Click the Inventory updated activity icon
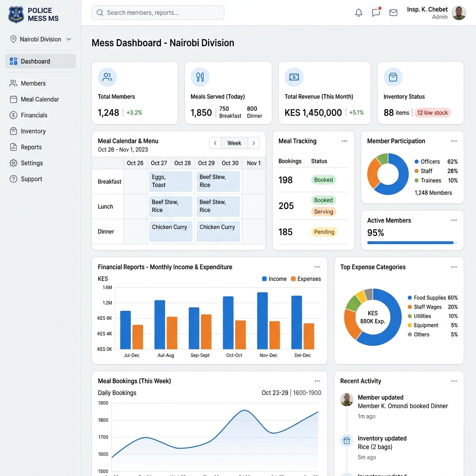The width and height of the screenshot is (476, 476). pyautogui.click(x=347, y=441)
